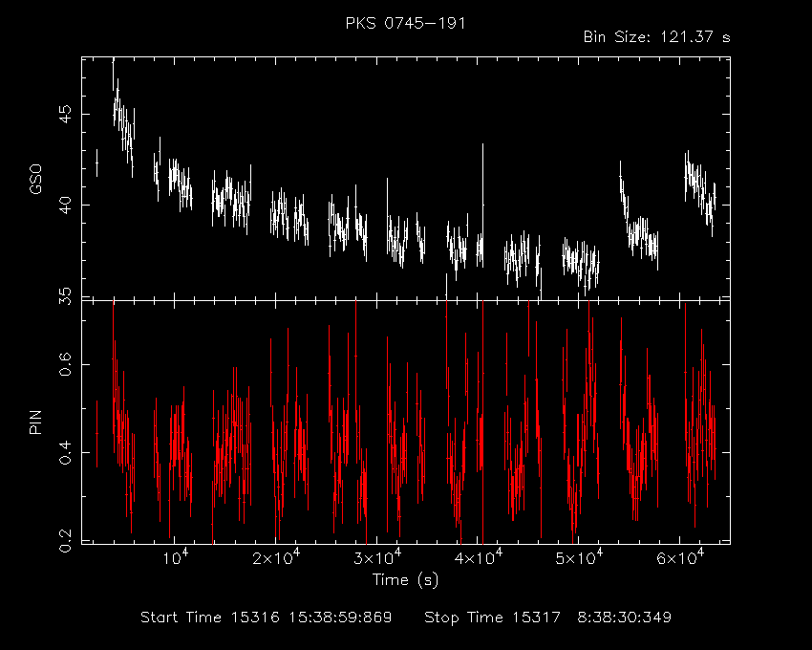Click the 4×10^4 time axis tick label
Viewport: 812px width, 650px height.
point(479,557)
